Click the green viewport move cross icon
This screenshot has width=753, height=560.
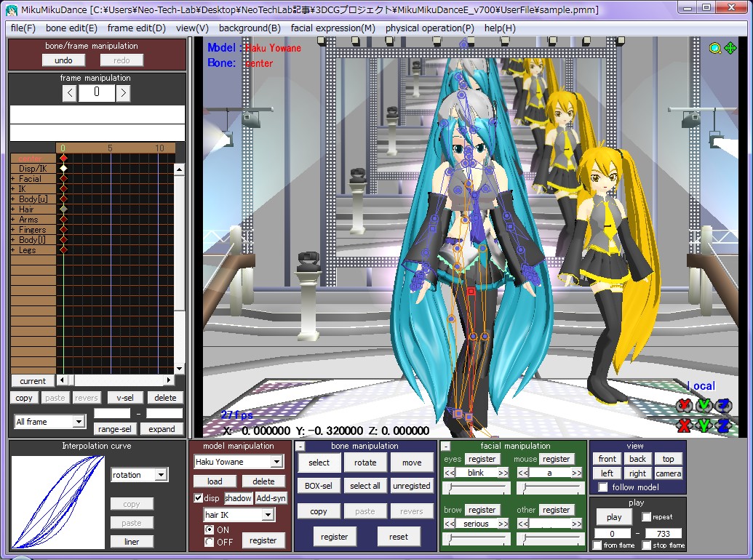coord(730,48)
